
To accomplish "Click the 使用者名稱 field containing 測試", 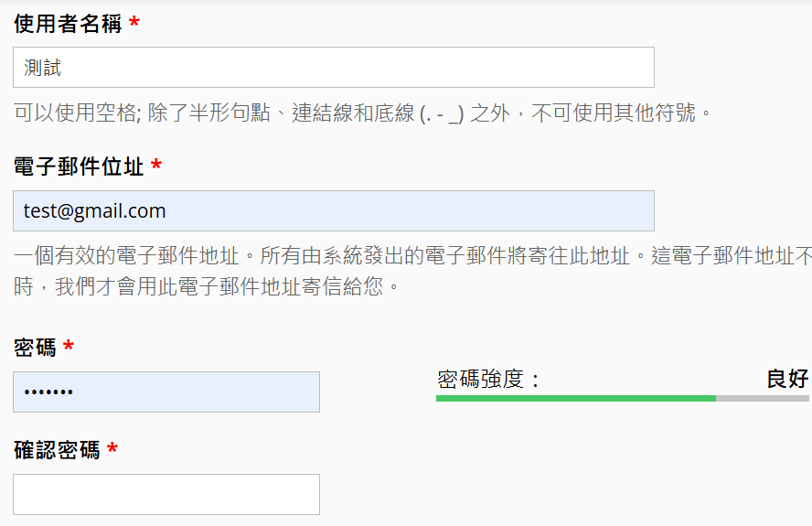I will tap(334, 68).
